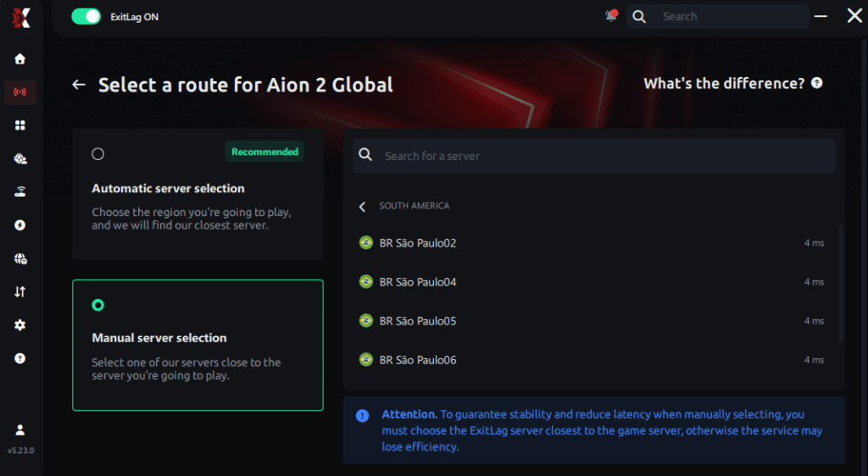
Task: Open the settings gear in sidebar
Action: pos(20,325)
